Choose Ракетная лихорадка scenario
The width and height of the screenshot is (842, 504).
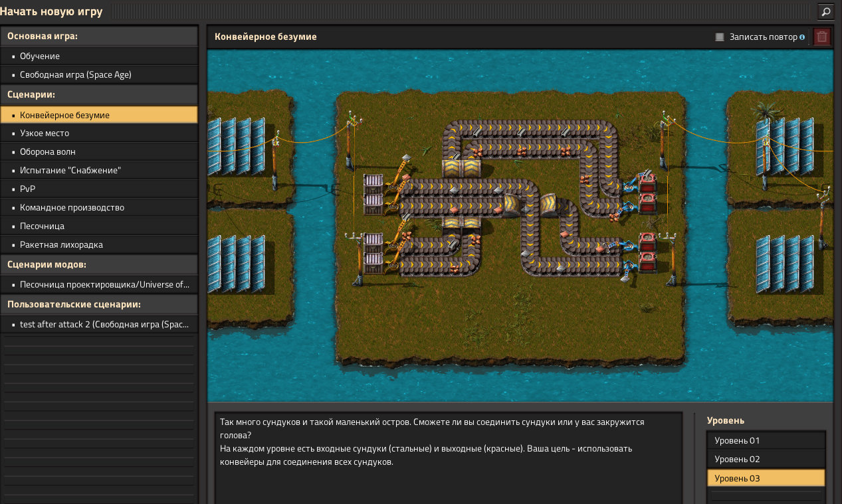[100, 245]
